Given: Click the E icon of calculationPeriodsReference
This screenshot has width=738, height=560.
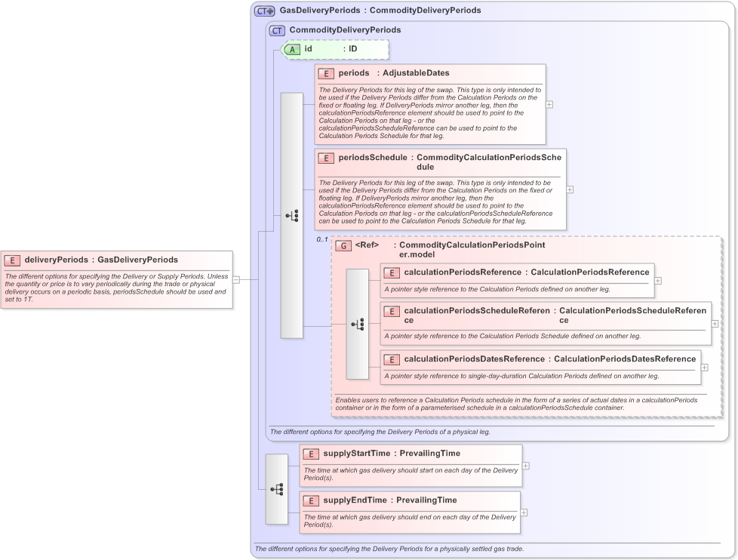Looking at the screenshot, I should [x=392, y=272].
